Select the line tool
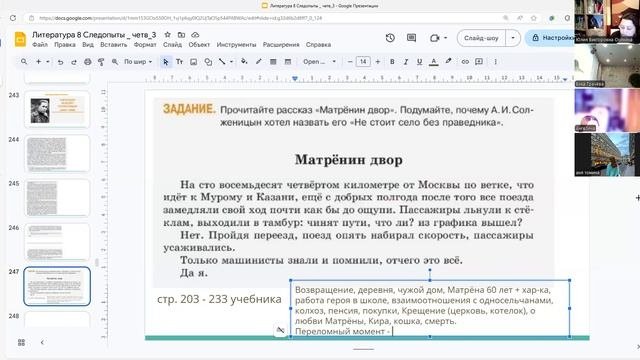Screen dimensions: 640x360 pos(222,62)
